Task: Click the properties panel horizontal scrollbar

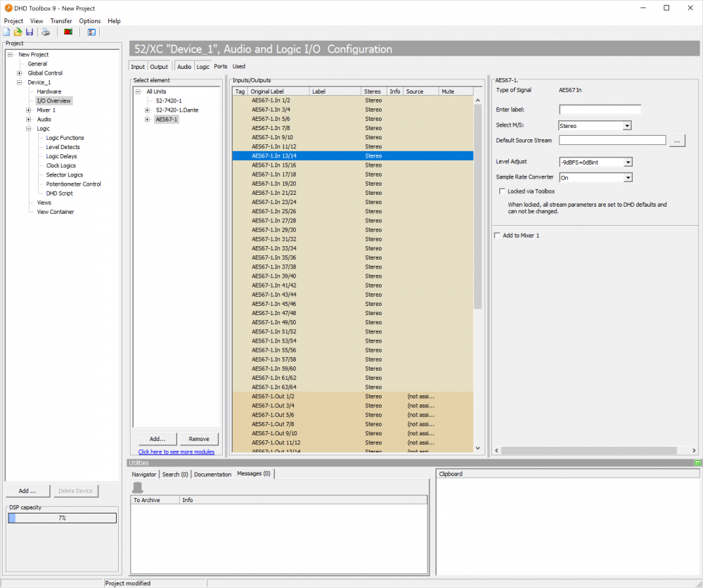Action: point(588,450)
